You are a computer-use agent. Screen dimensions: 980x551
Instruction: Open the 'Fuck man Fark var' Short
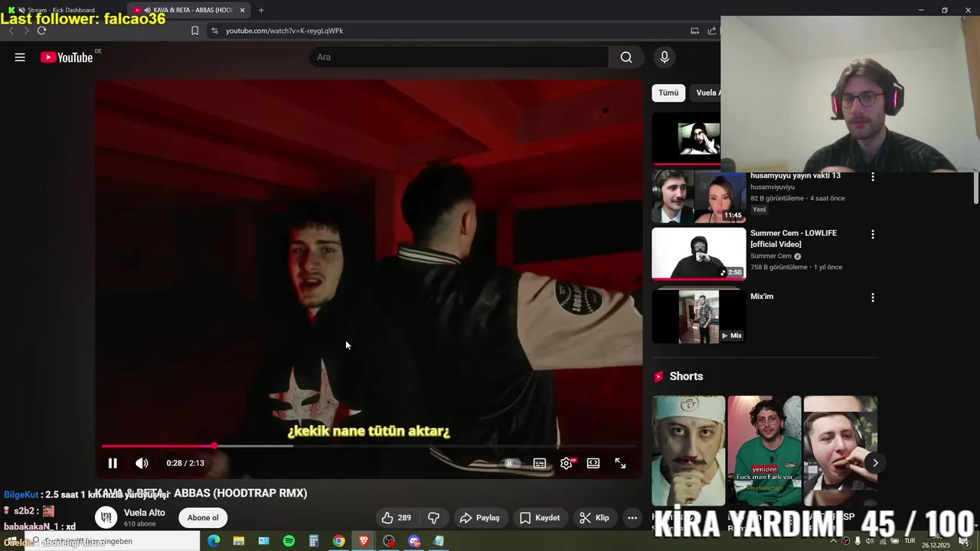tap(764, 451)
